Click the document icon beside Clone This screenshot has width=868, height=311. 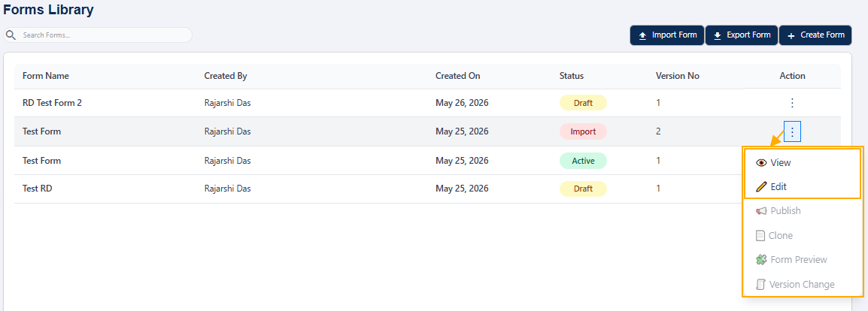tap(760, 235)
